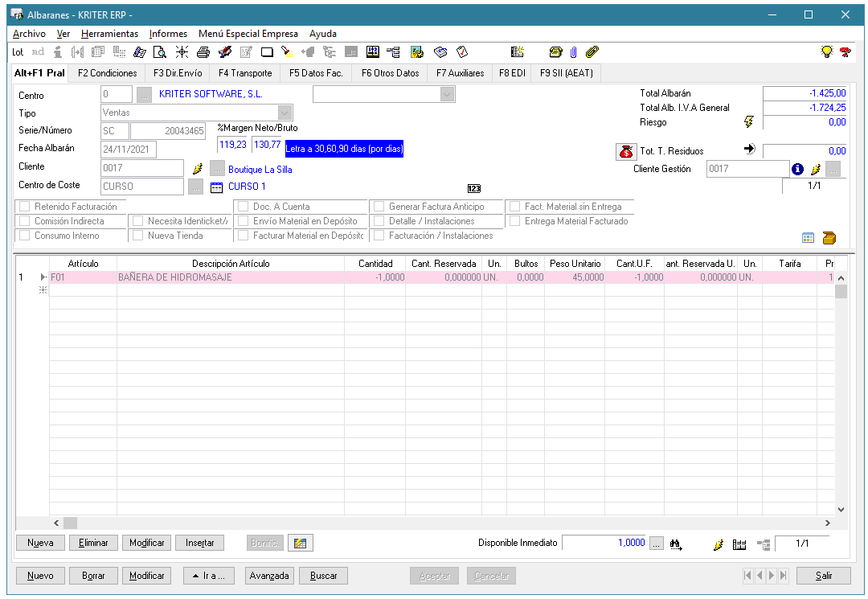Click the 123 counter icon
The height and width of the screenshot is (599, 868).
[x=474, y=188]
